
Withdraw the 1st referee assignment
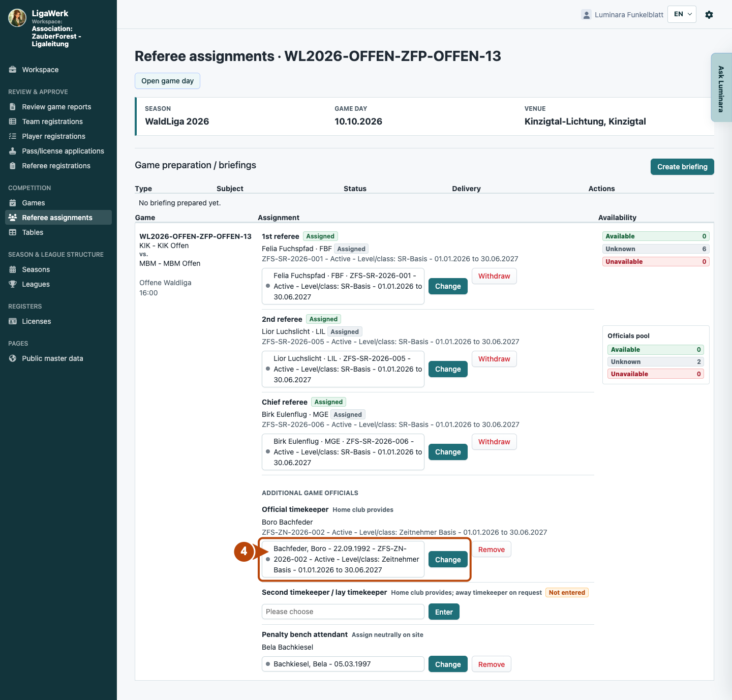click(494, 276)
